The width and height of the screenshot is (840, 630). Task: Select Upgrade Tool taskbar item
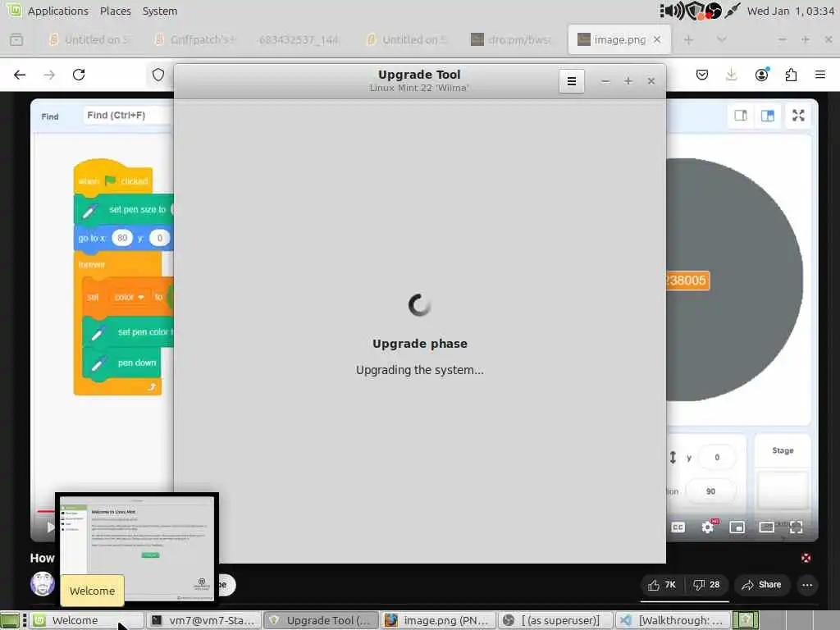pos(321,620)
